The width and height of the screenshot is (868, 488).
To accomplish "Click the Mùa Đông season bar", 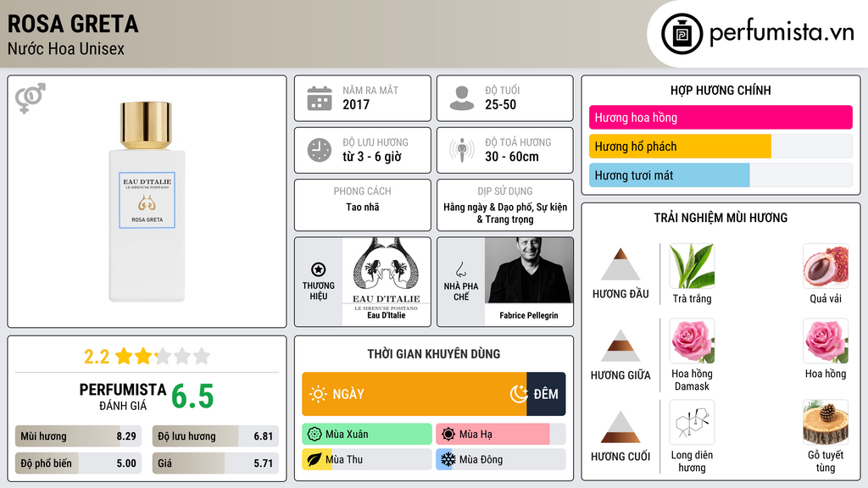I will coord(500,459).
